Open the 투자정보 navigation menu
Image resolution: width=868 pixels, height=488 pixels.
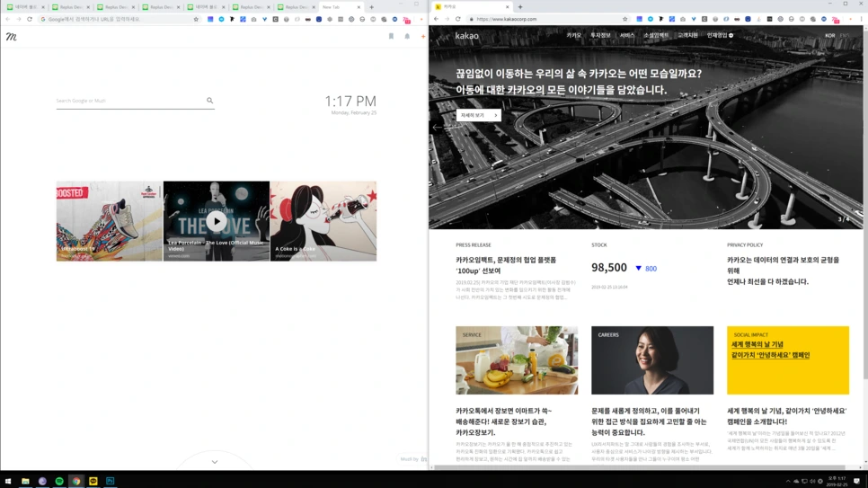pos(600,35)
